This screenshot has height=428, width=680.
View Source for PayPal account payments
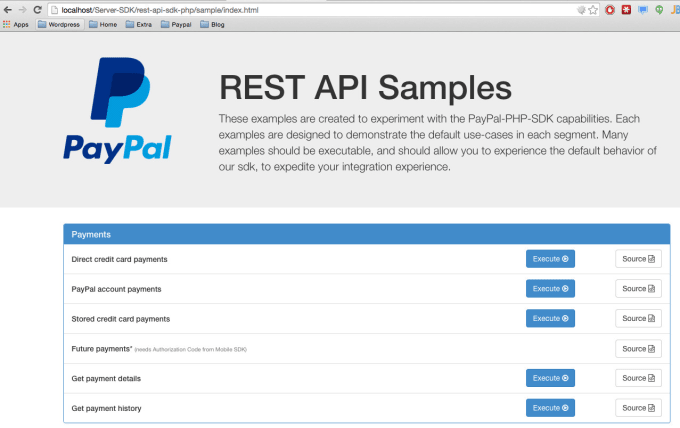click(638, 289)
